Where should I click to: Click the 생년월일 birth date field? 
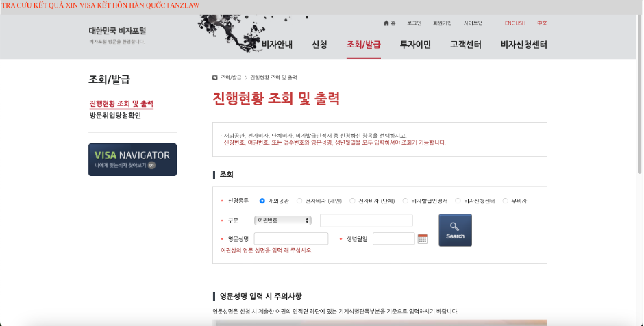pos(393,239)
